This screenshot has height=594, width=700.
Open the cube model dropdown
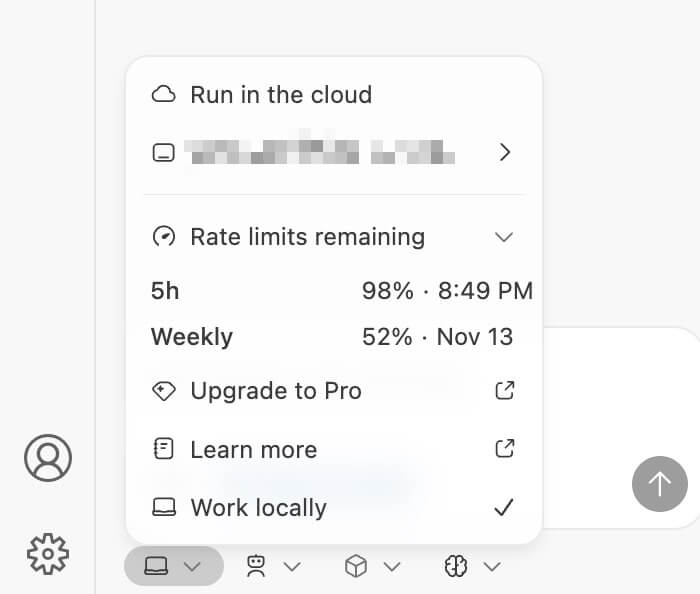372,567
